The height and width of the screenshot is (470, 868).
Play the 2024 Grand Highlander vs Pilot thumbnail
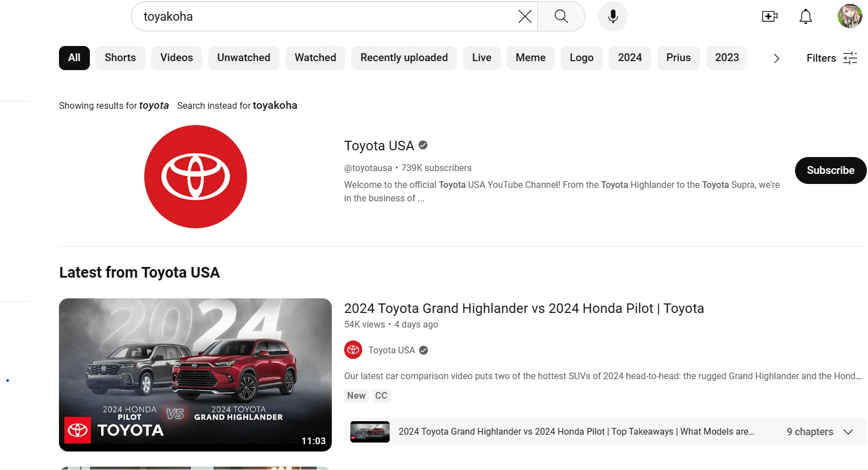(x=195, y=375)
